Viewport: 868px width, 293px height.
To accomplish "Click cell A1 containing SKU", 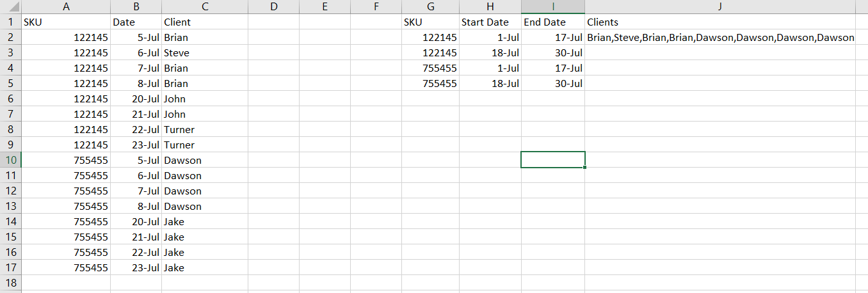I will 66,22.
